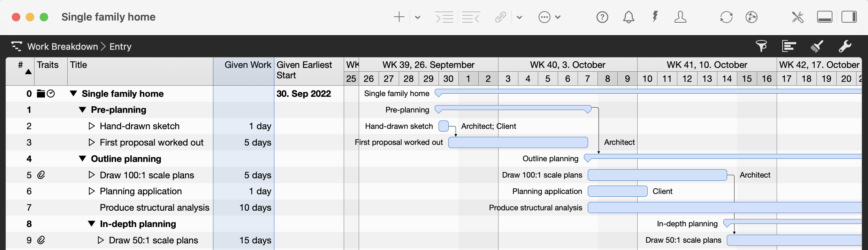Image resolution: width=868 pixels, height=250 pixels.
Task: Open the styles brush icon
Action: click(817, 46)
